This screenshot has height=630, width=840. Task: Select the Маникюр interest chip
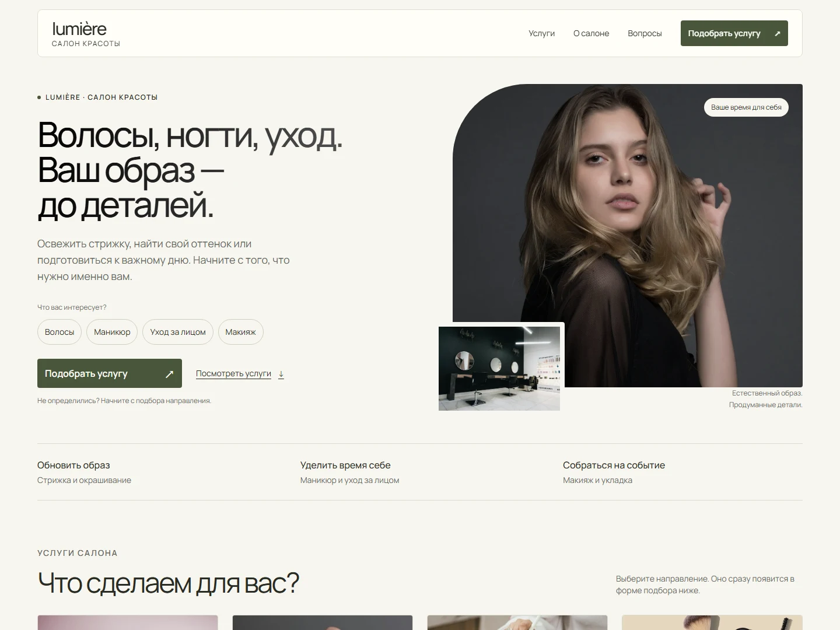112,332
